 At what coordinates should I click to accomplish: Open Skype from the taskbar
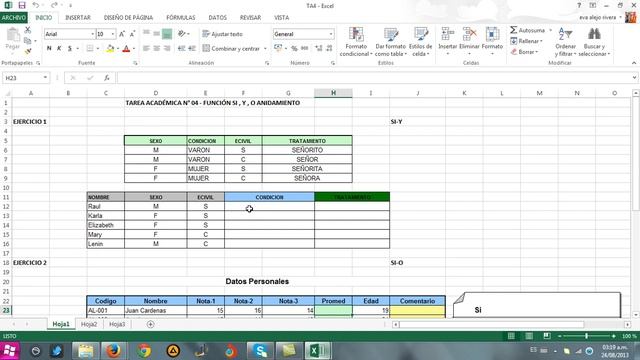260,351
